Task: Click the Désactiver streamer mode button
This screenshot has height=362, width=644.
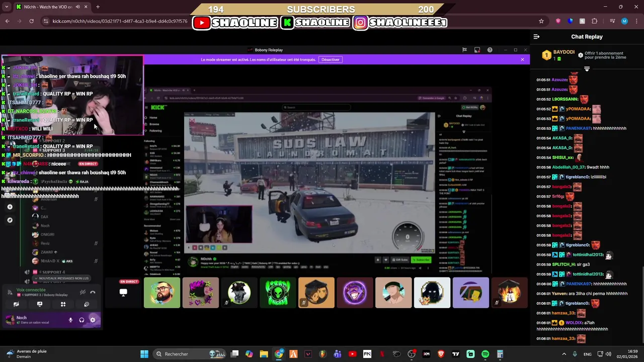Action: (331, 59)
